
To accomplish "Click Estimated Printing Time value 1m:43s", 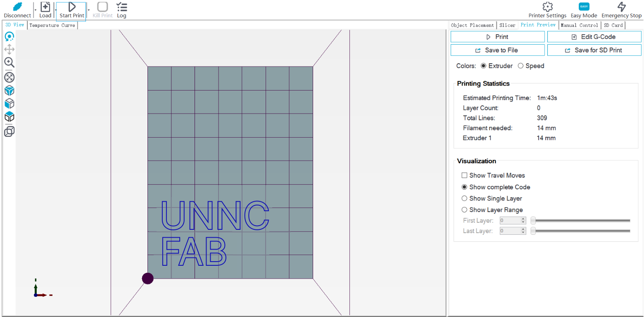I will (x=547, y=98).
